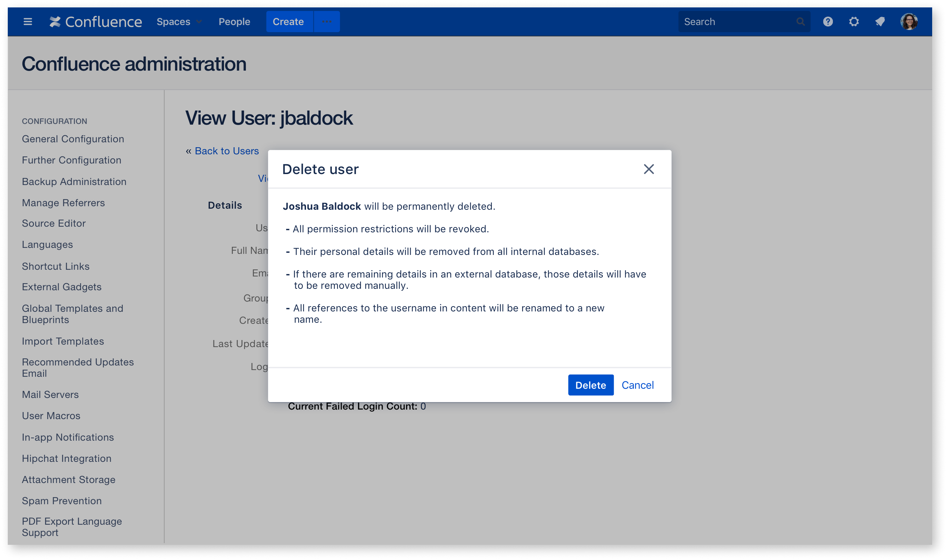The width and height of the screenshot is (947, 560).
Task: Click the Confluence administration heading
Action: point(134,64)
